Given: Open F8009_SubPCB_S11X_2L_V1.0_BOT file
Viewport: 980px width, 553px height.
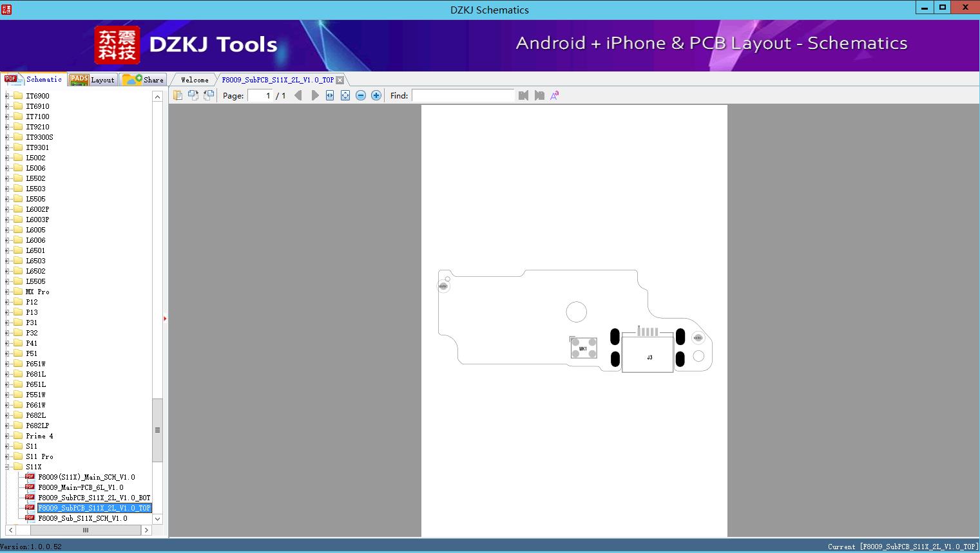Looking at the screenshot, I should click(x=94, y=498).
